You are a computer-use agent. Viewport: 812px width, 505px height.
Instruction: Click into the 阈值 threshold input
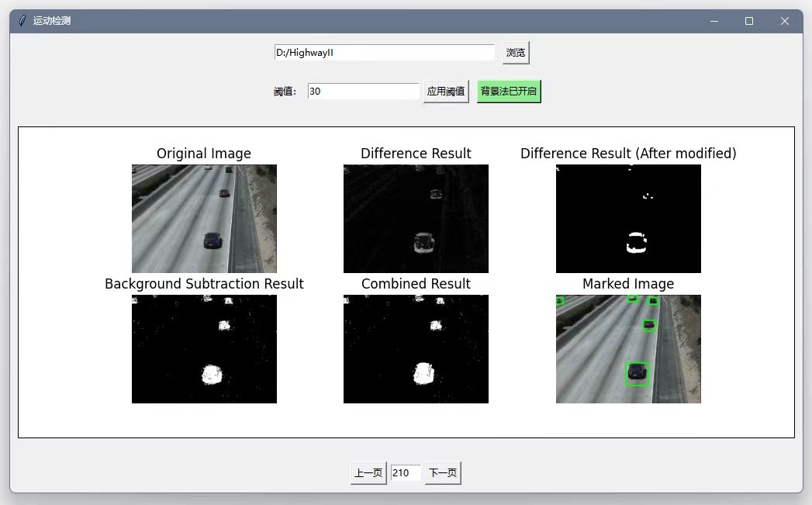[x=363, y=92]
